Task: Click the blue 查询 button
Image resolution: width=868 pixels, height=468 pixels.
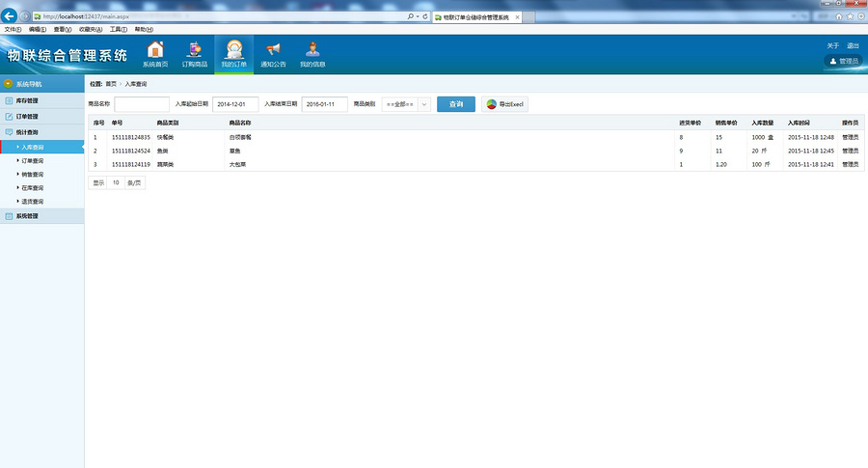Action: pos(456,104)
